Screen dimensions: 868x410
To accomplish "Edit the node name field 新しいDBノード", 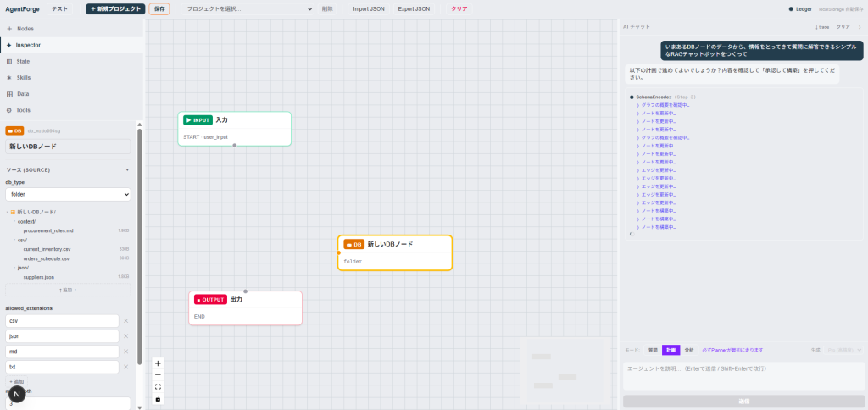I will 68,147.
